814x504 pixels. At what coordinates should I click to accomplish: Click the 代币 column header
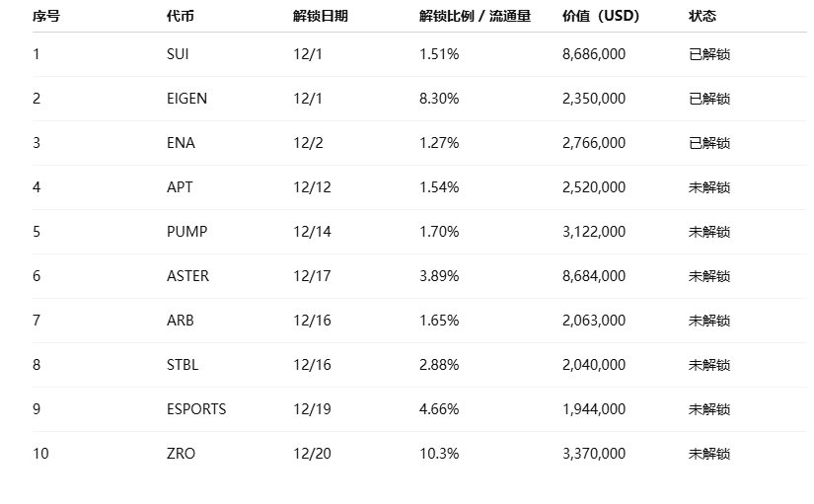tap(181, 16)
